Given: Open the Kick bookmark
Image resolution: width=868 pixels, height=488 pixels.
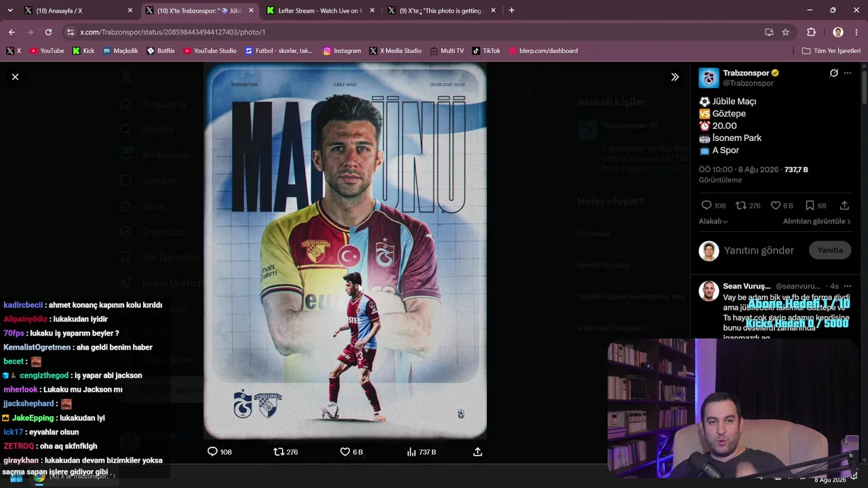Looking at the screenshot, I should pos(83,51).
